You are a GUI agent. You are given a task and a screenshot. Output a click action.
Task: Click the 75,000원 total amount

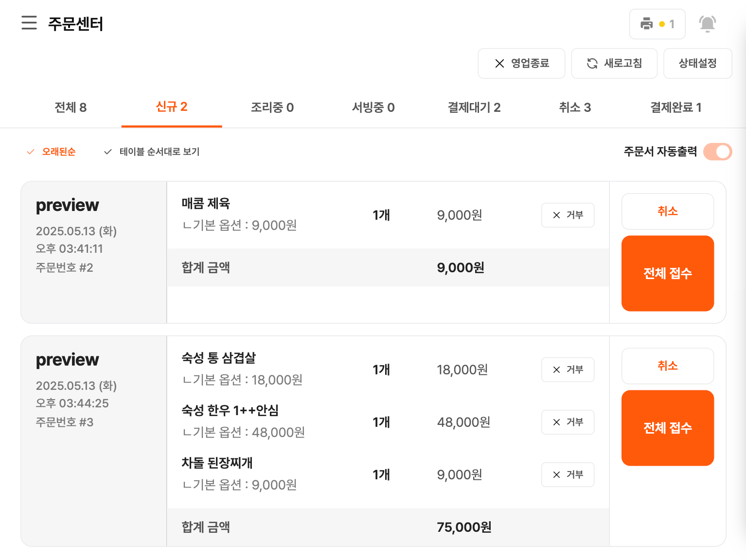(464, 527)
